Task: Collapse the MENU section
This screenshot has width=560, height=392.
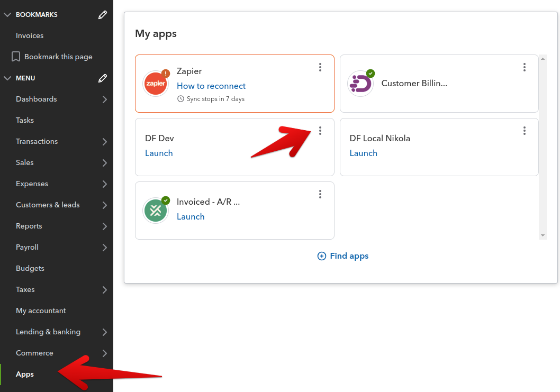Action: click(7, 78)
